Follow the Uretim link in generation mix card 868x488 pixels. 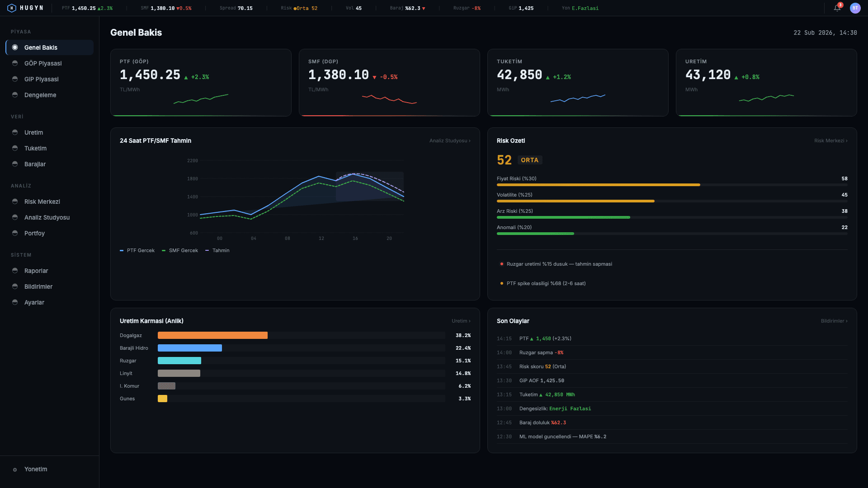[461, 321]
